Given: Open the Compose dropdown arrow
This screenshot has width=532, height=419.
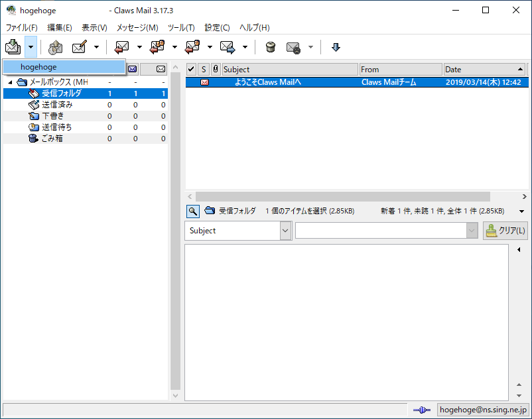Looking at the screenshot, I should click(97, 47).
